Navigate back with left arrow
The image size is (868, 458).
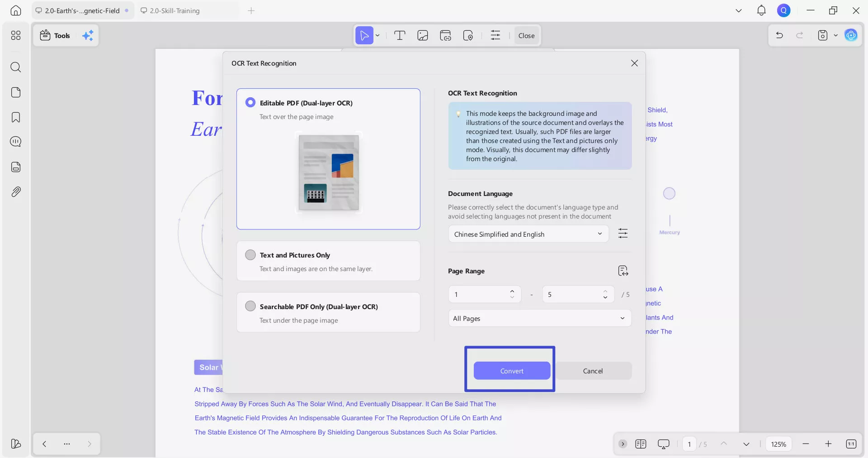click(x=44, y=444)
